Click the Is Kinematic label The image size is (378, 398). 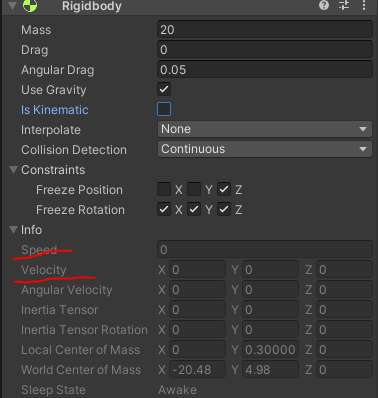(x=55, y=110)
